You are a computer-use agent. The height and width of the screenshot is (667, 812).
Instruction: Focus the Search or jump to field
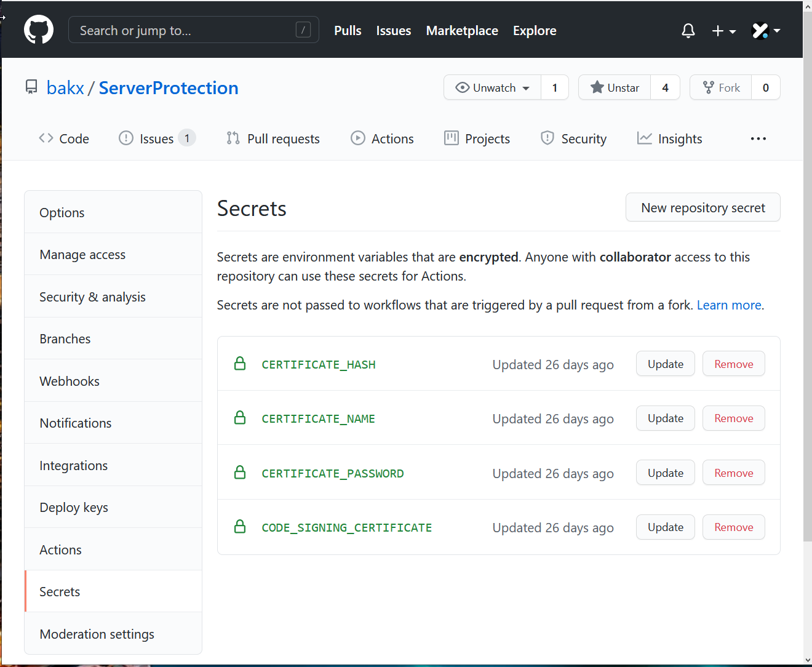click(194, 30)
